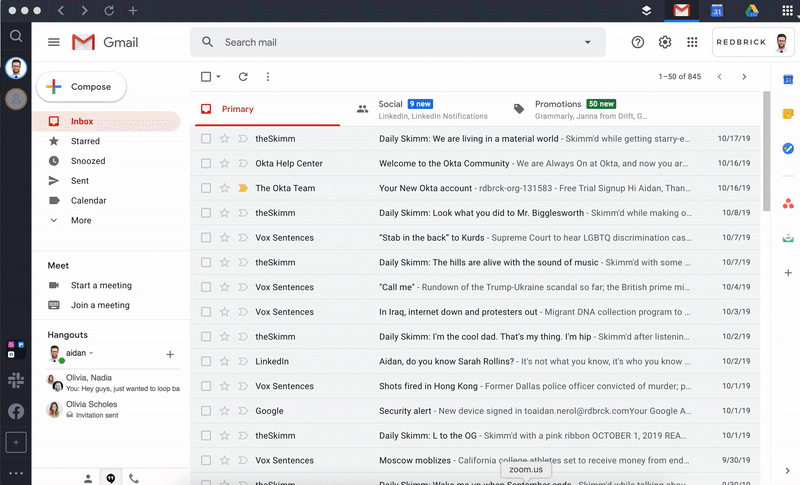Screen dimensions: 800x485
Task: Open the Tasks side panel icon
Action: click(788, 148)
